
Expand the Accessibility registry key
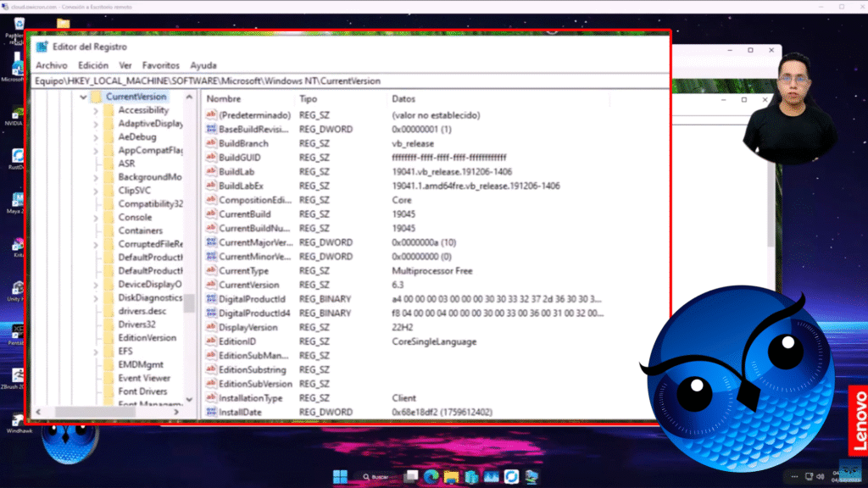point(96,110)
